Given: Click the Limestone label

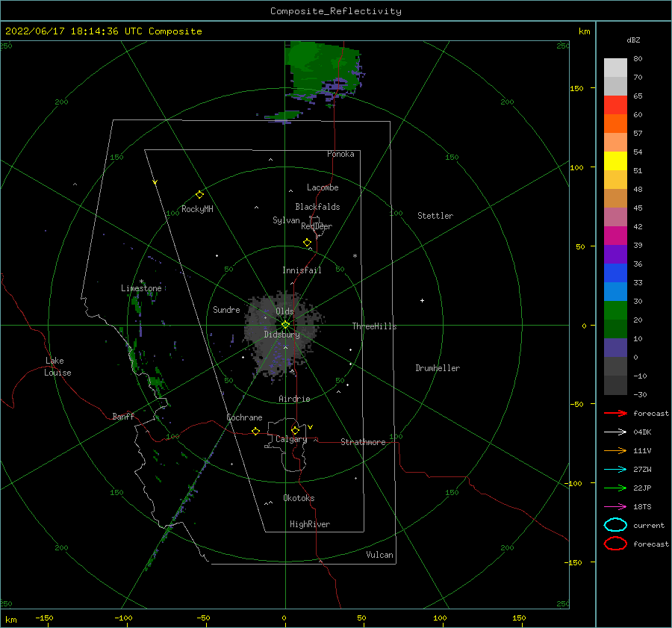Looking at the screenshot, I should pyautogui.click(x=141, y=288).
